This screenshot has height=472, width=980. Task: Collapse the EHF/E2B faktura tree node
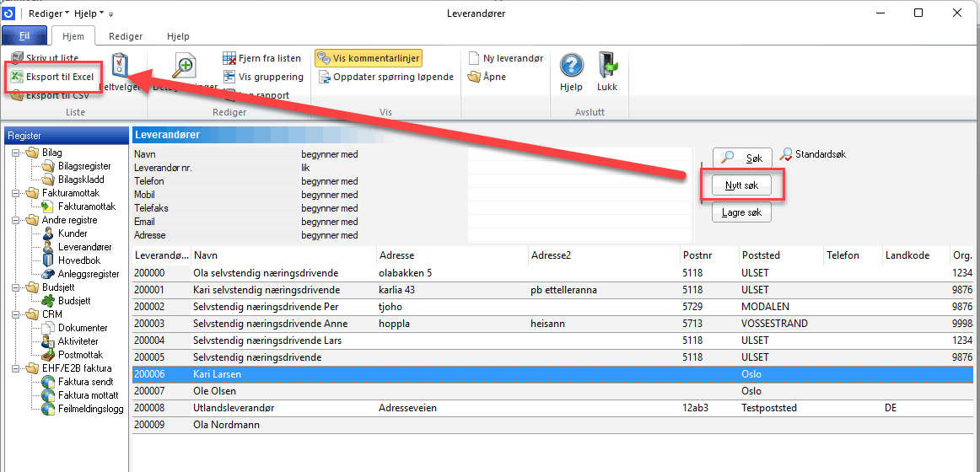pos(17,368)
